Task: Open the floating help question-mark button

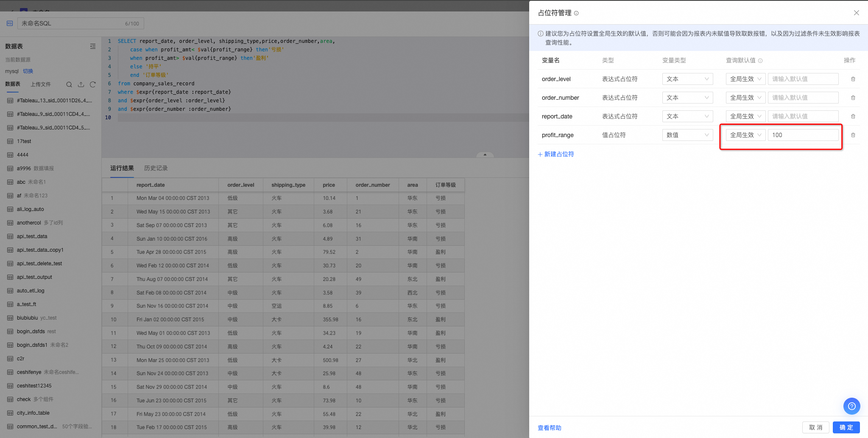Action: click(x=851, y=406)
